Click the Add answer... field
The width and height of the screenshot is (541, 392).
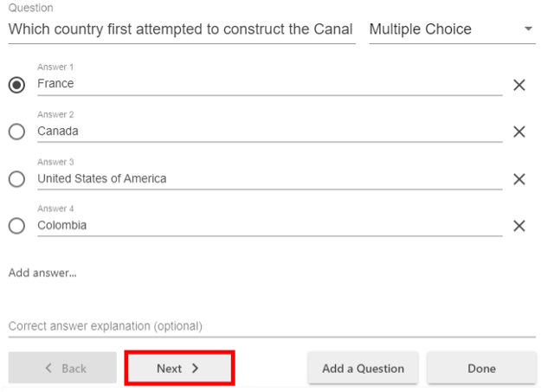(x=42, y=273)
